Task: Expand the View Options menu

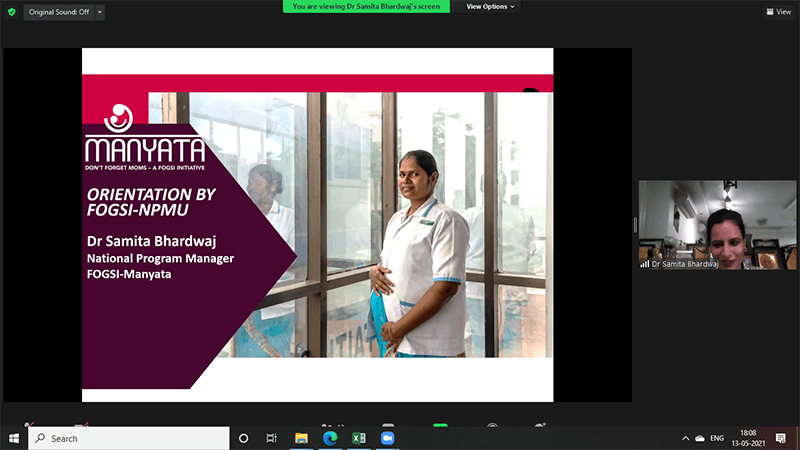Action: 491,6
